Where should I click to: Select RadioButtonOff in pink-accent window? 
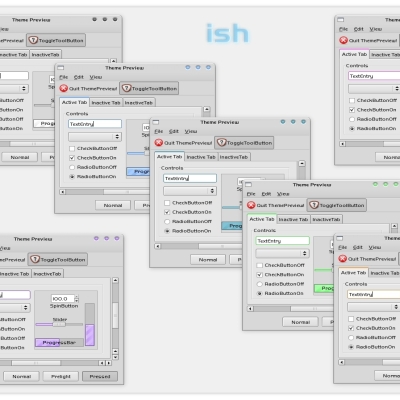(x=352, y=119)
